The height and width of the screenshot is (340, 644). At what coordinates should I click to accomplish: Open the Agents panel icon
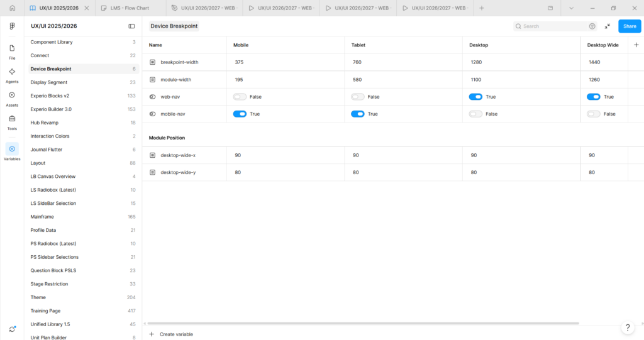tap(12, 75)
